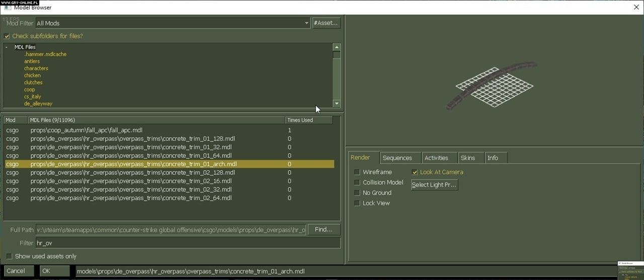Open the cs_italy folder in tree
The width and height of the screenshot is (644, 280).
point(33,97)
